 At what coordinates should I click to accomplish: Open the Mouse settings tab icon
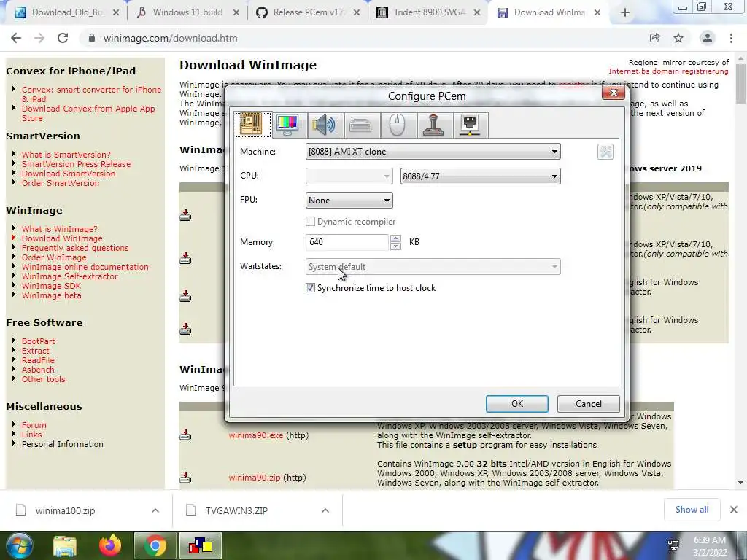[x=398, y=125]
